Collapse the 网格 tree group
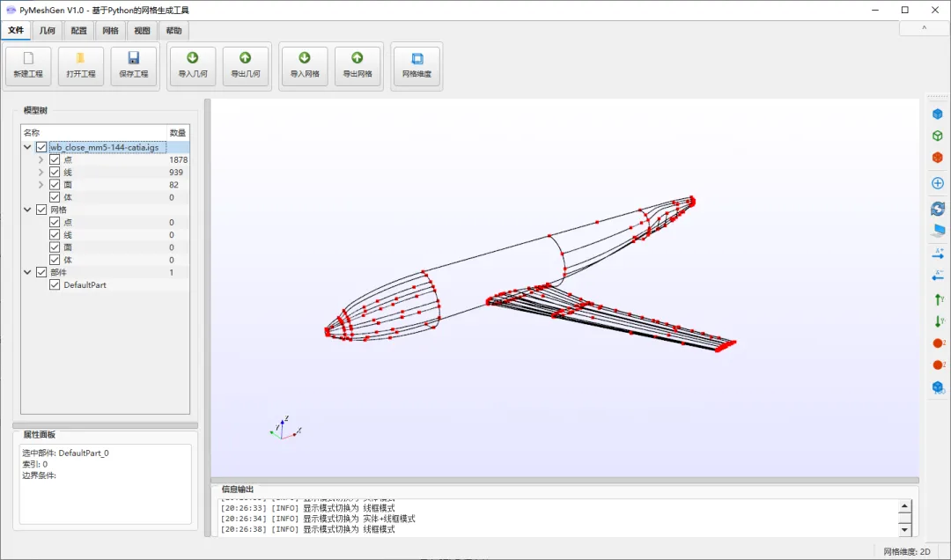The width and height of the screenshot is (951, 560). tap(27, 210)
